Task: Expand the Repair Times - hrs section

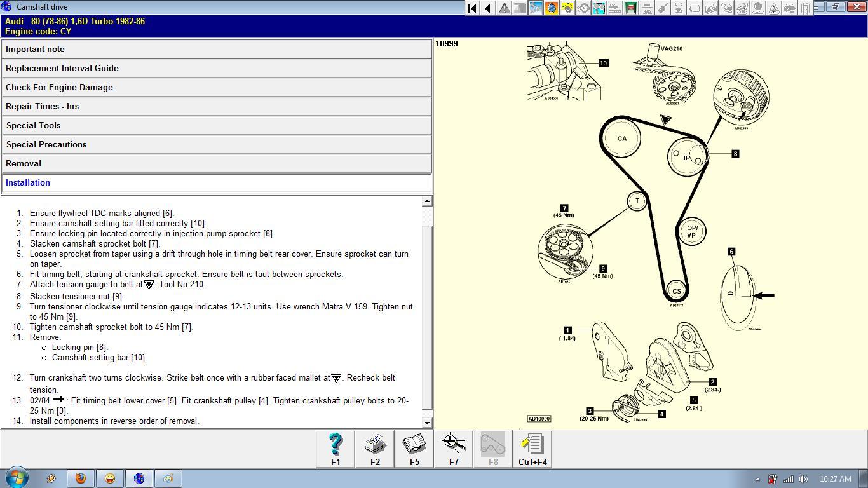Action: [216, 106]
